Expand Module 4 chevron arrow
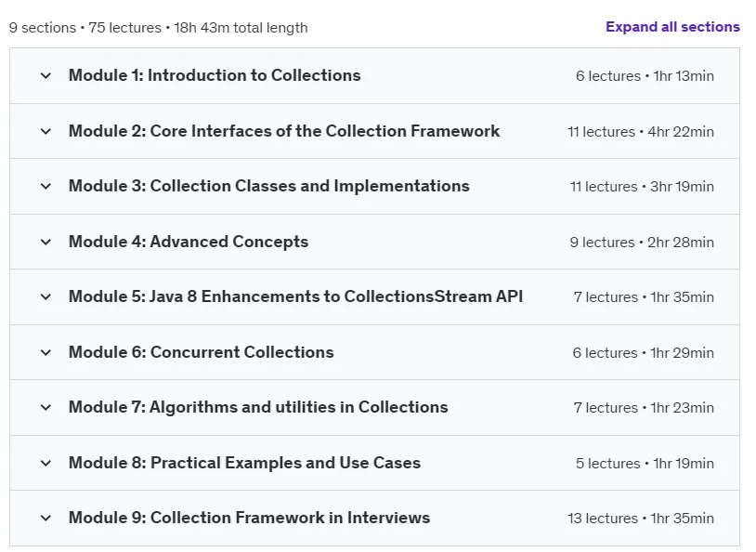Image resolution: width=756 pixels, height=552 pixels. (46, 242)
